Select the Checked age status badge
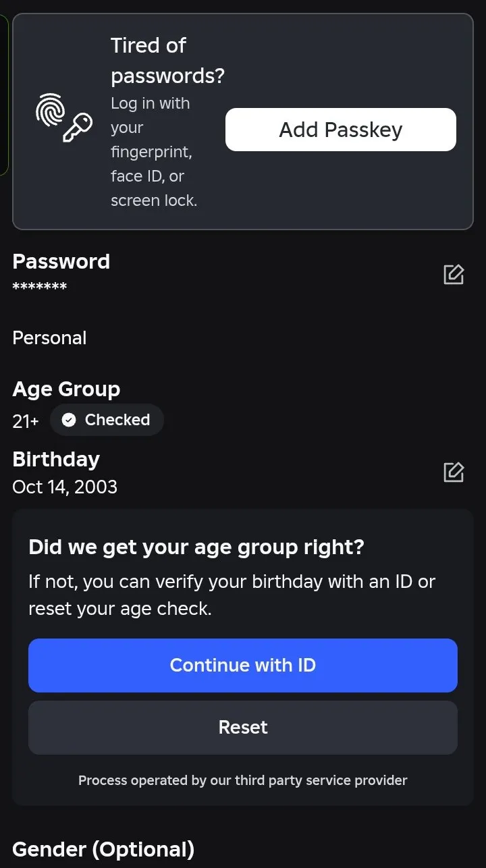The width and height of the screenshot is (486, 868). click(107, 420)
